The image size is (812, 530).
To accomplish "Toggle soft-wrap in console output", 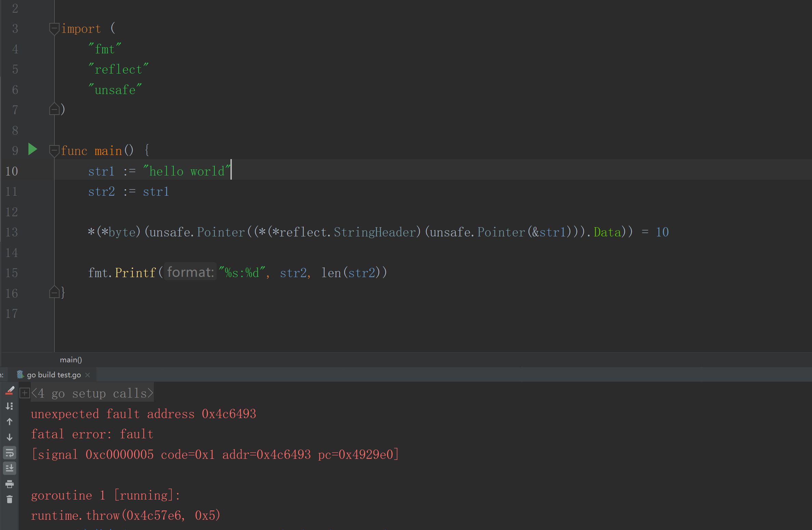I will 10,453.
